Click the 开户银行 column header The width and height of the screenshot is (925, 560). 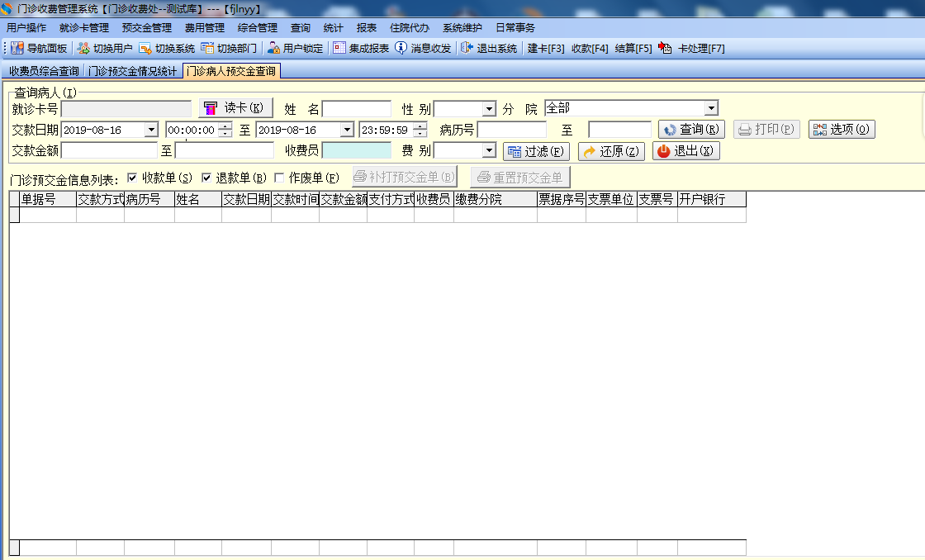click(712, 199)
